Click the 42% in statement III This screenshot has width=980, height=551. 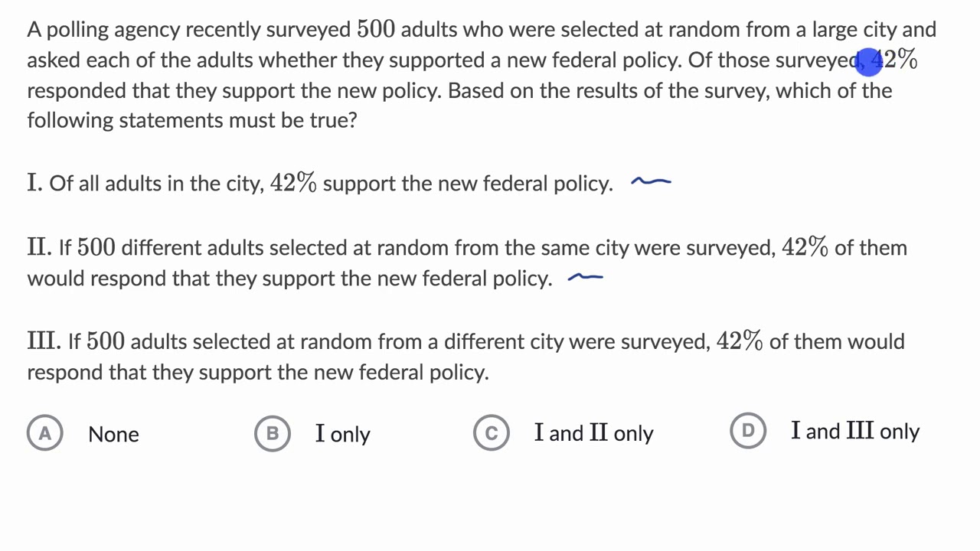pyautogui.click(x=740, y=341)
